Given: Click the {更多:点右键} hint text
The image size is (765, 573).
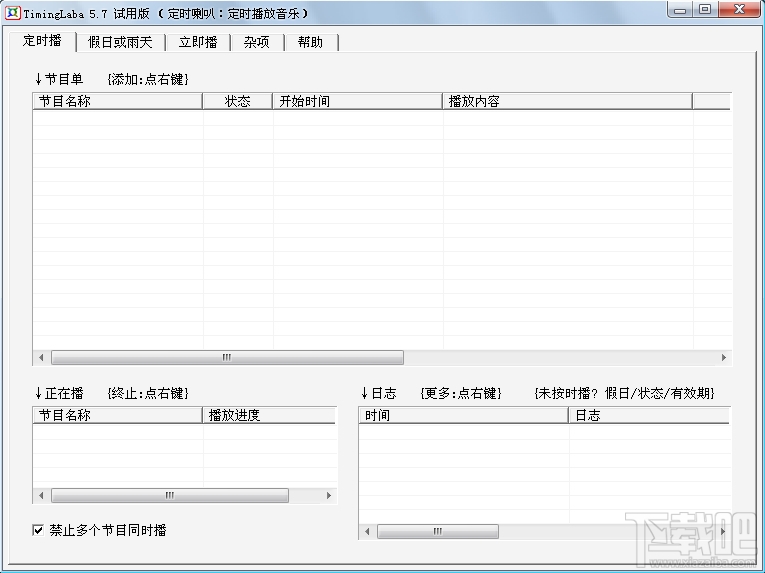Looking at the screenshot, I should 461,393.
